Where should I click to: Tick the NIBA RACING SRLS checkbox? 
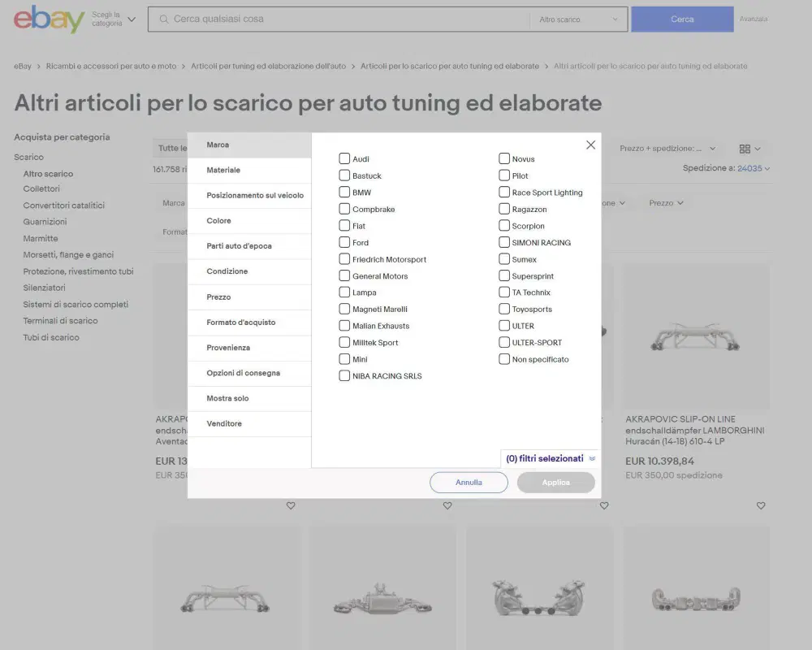coord(344,376)
